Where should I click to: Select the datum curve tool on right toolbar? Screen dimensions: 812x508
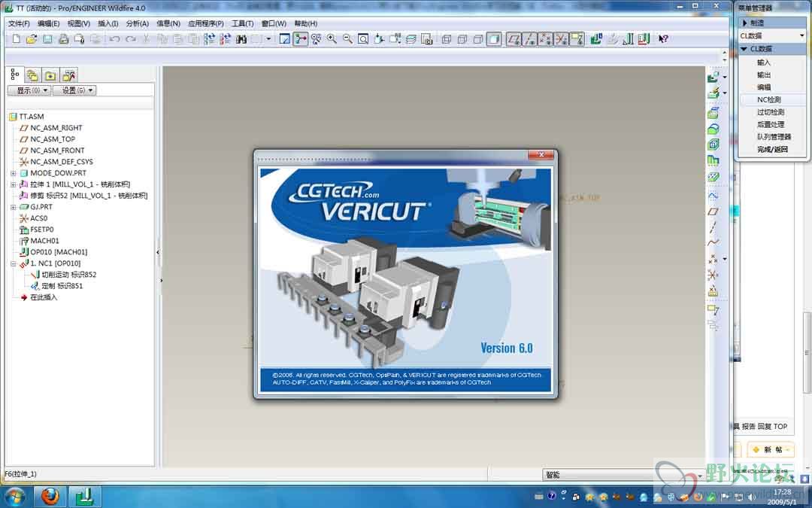(x=713, y=242)
